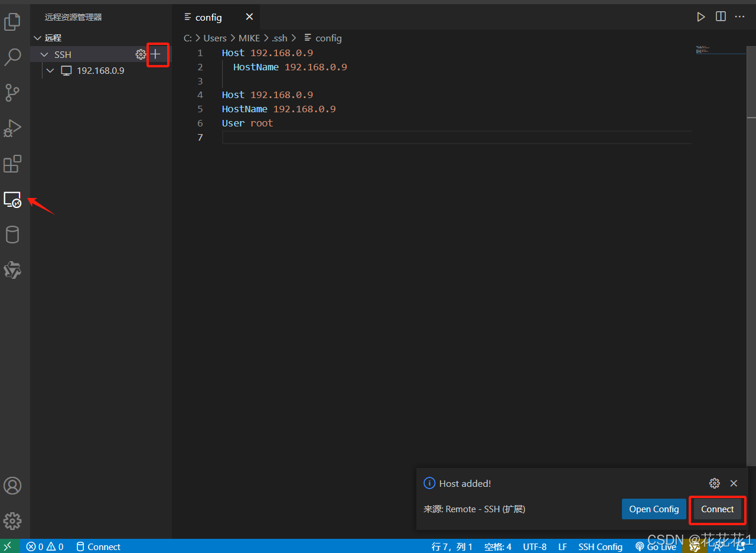756x553 pixels.
Task: Open the Search view in activity bar
Action: coord(12,57)
